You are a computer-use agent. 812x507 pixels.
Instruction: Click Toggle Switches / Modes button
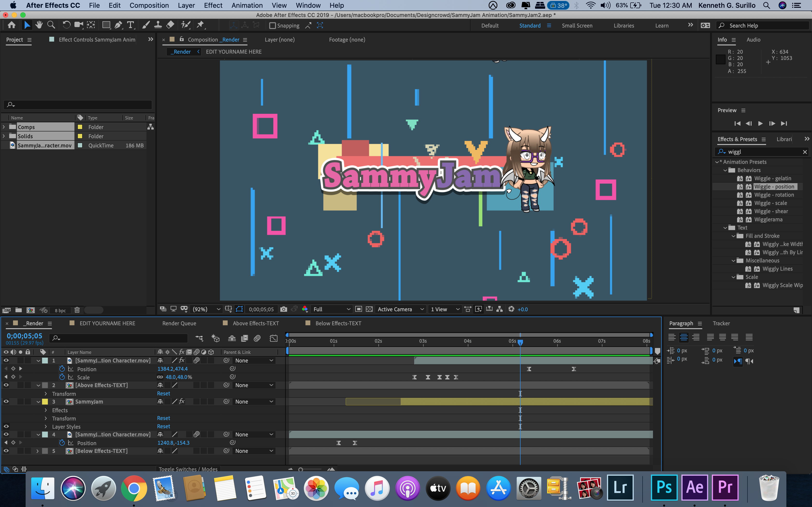188,469
